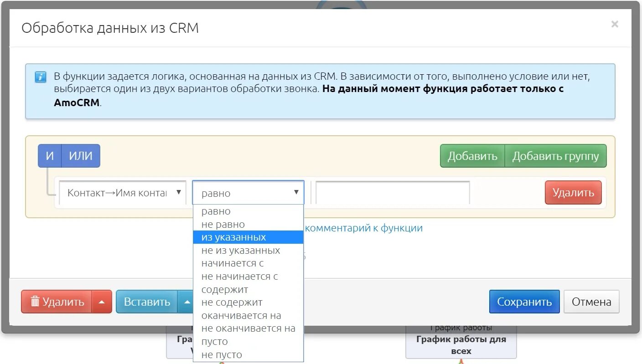The width and height of the screenshot is (642, 364).
Task: Close the Обработка данных из CRM dialog
Action: click(x=615, y=24)
